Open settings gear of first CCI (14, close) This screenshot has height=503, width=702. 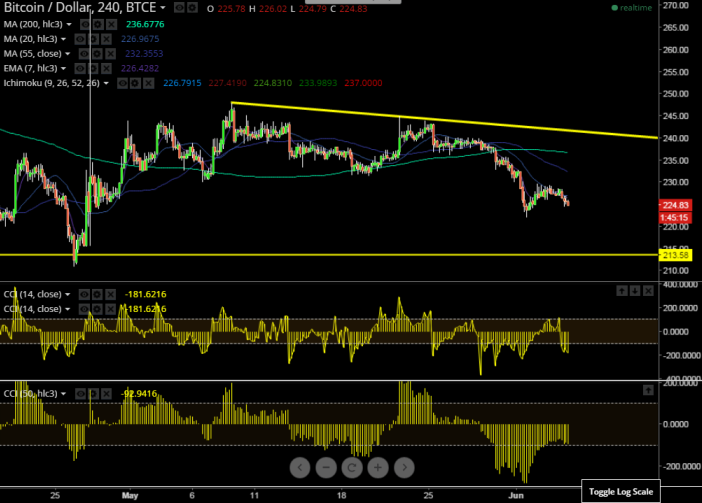point(97,294)
